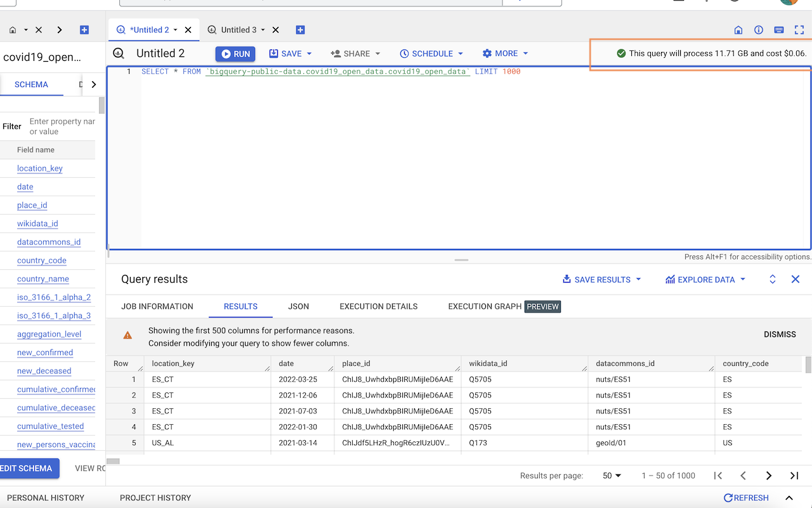This screenshot has height=508, width=812.
Task: Click the home icon in top-right toolbar
Action: 738,30
